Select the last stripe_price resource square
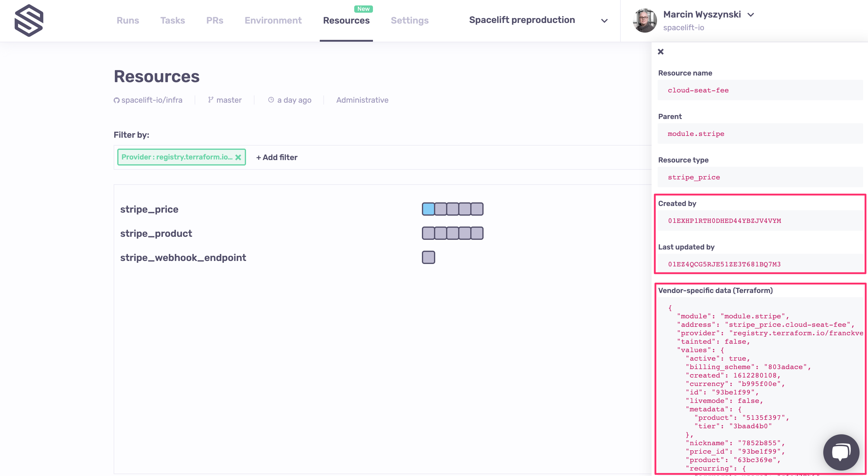868x476 pixels. pos(477,209)
